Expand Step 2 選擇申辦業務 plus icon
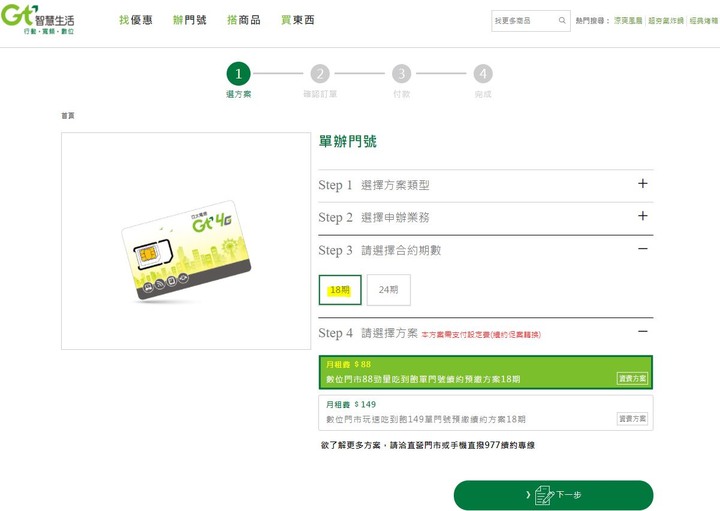Viewport: 720px width, 511px height. pyautogui.click(x=643, y=216)
